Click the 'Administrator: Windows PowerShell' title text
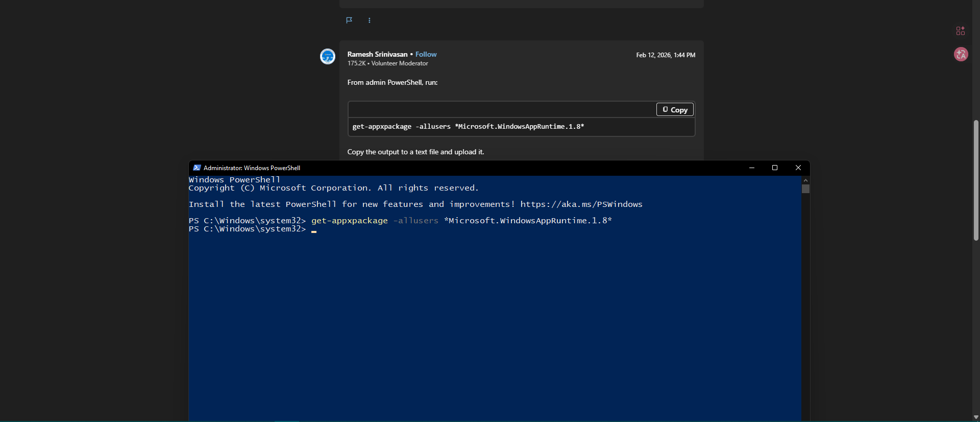This screenshot has width=980, height=422. pyautogui.click(x=252, y=168)
